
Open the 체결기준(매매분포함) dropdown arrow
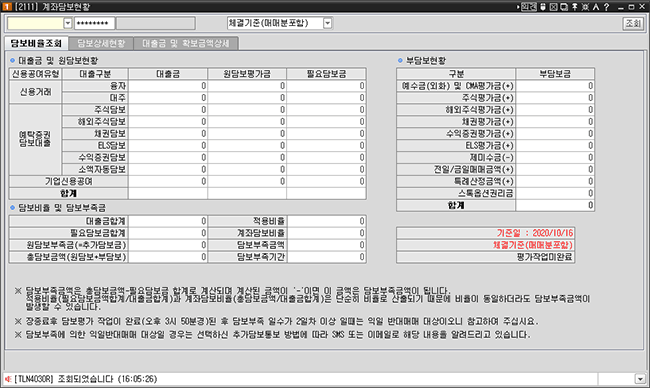[327, 23]
